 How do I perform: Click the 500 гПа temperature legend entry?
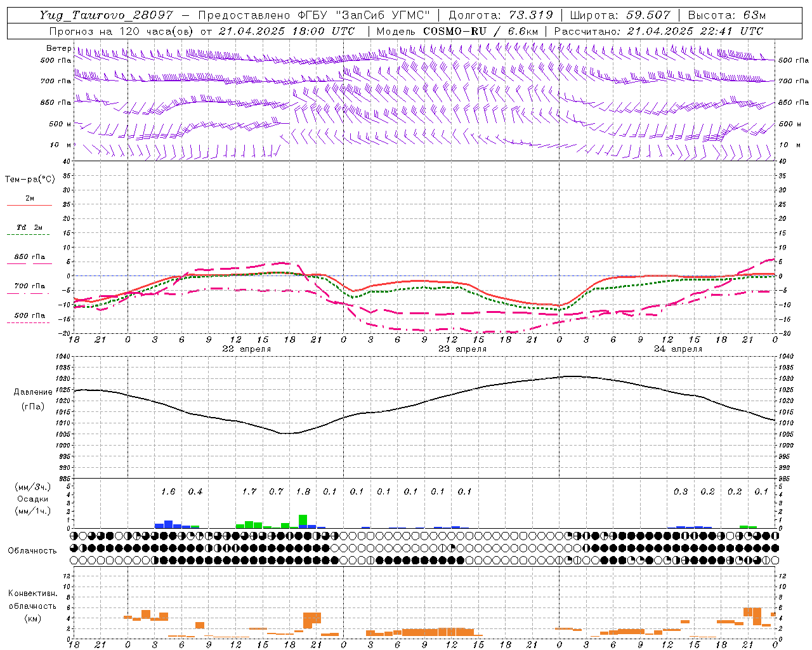tap(29, 315)
